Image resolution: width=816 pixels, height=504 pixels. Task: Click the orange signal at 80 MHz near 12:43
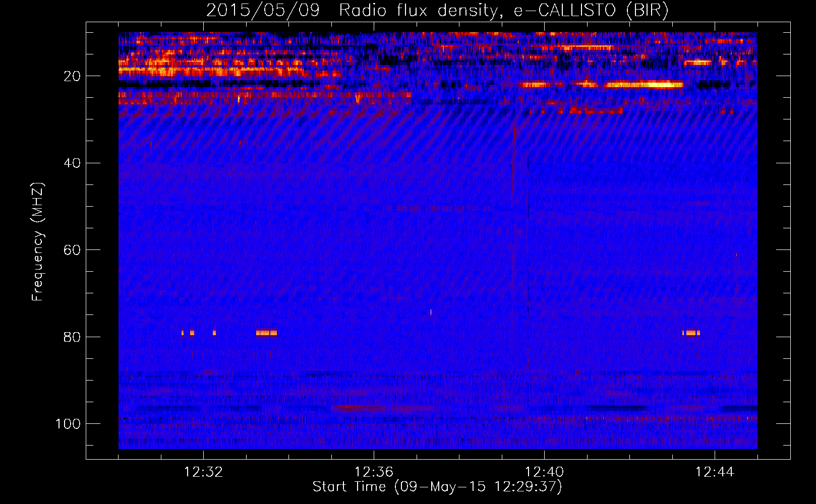coord(691,333)
